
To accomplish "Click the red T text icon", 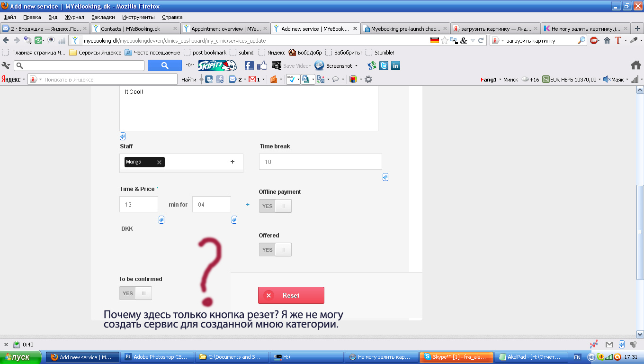I will 618,41.
